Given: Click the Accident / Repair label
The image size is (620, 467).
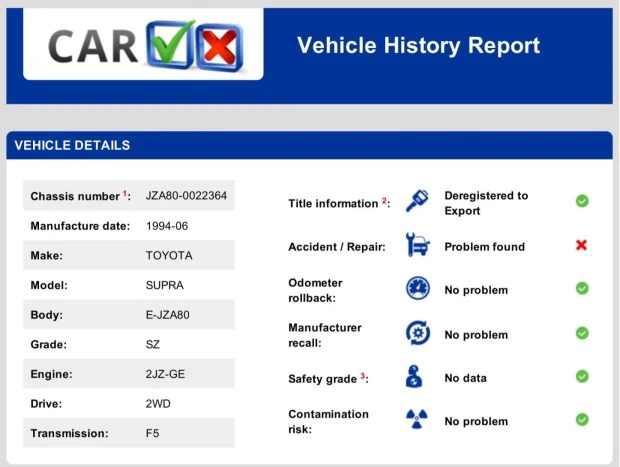Looking at the screenshot, I should (337, 247).
